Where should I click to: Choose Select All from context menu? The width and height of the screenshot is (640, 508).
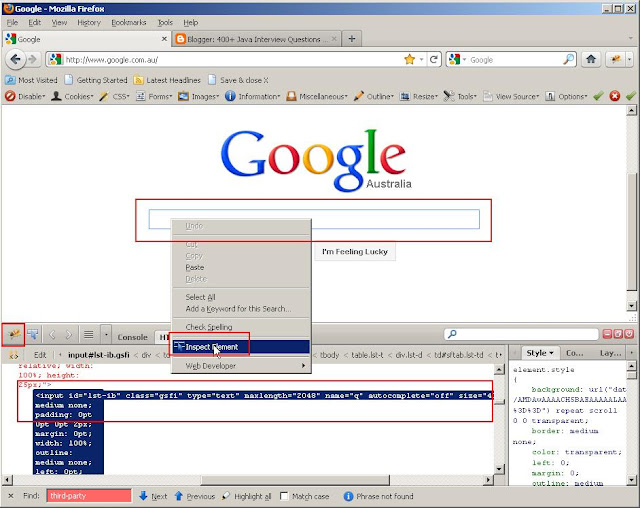pyautogui.click(x=241, y=297)
